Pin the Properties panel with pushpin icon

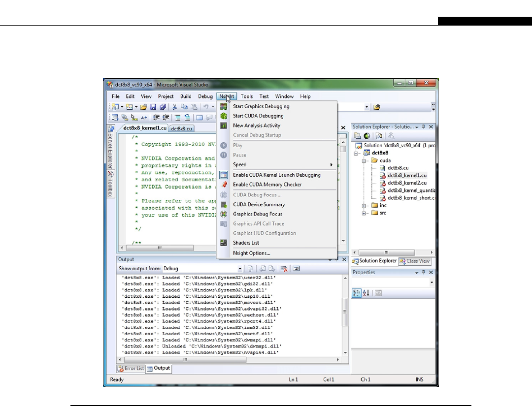(424, 273)
